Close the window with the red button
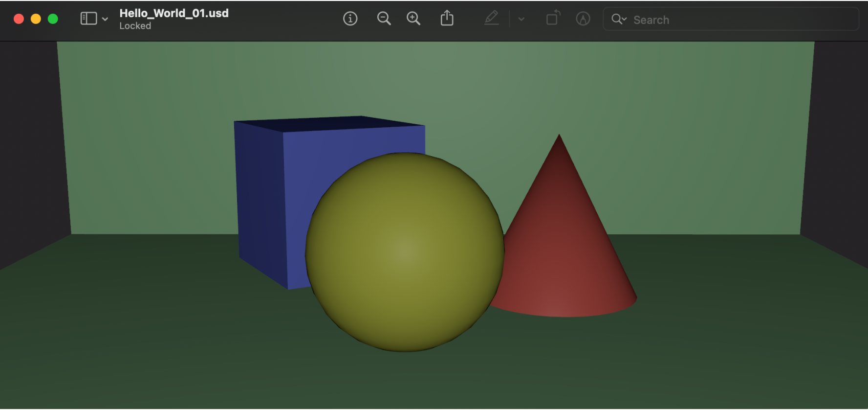The image size is (868, 410). tap(19, 19)
